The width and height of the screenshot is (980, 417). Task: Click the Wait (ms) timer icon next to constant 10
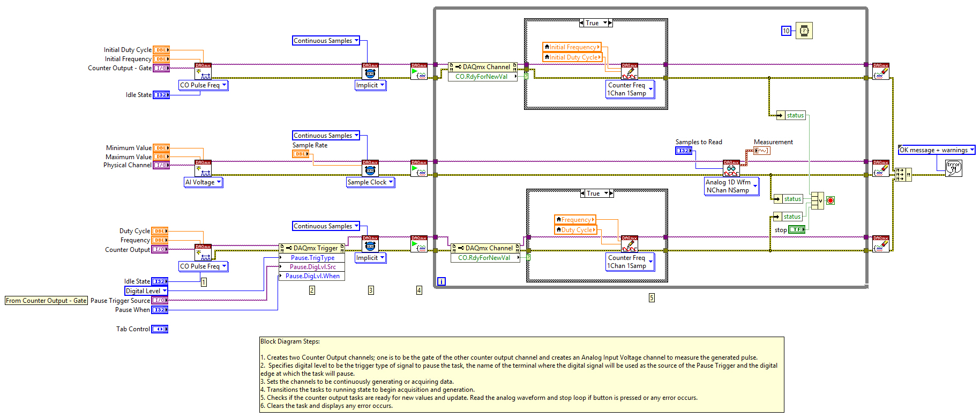pos(804,31)
